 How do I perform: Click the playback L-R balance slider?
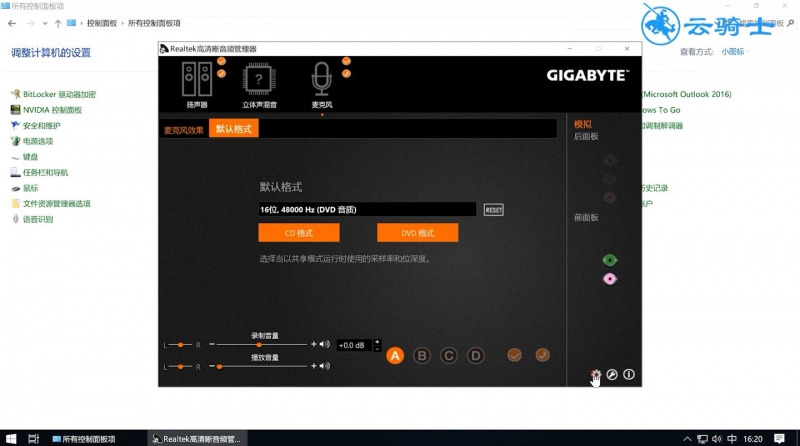click(181, 366)
